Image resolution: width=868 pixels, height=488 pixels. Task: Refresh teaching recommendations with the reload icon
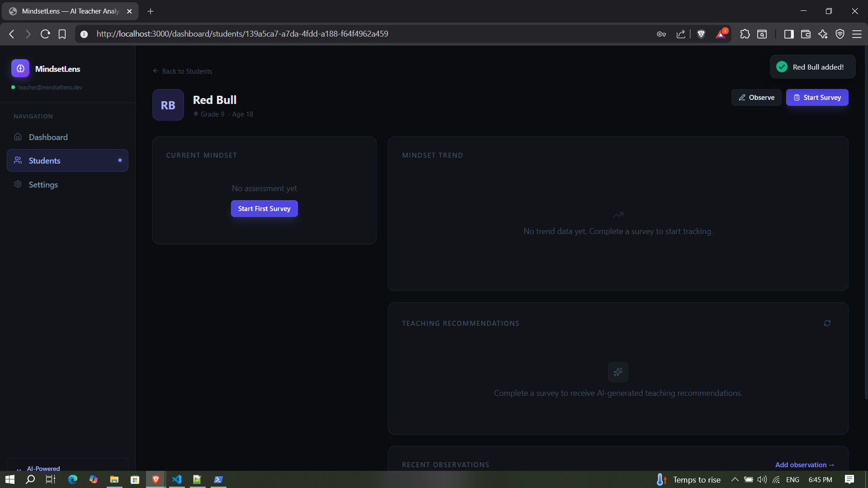pyautogui.click(x=827, y=323)
